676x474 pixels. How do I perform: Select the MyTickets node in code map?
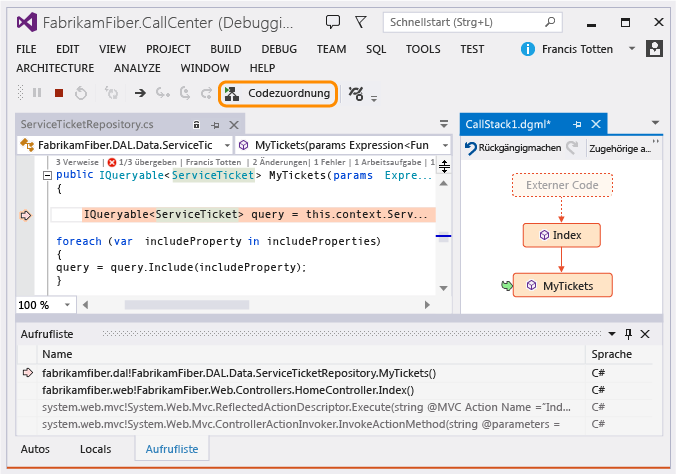[x=562, y=286]
